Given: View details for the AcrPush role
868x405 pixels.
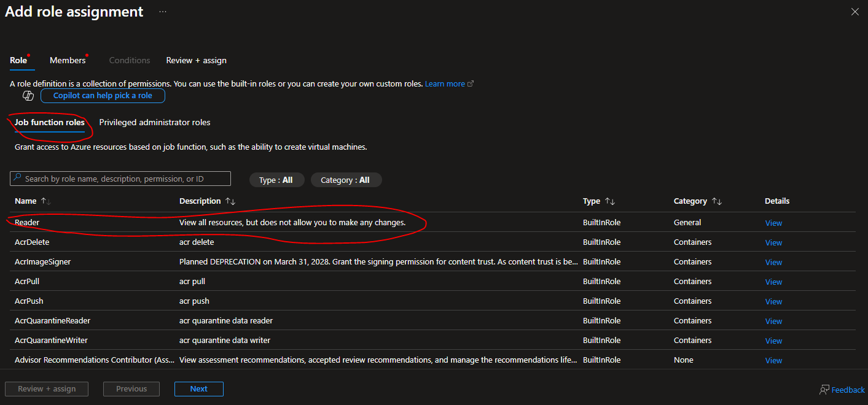Looking at the screenshot, I should [773, 301].
